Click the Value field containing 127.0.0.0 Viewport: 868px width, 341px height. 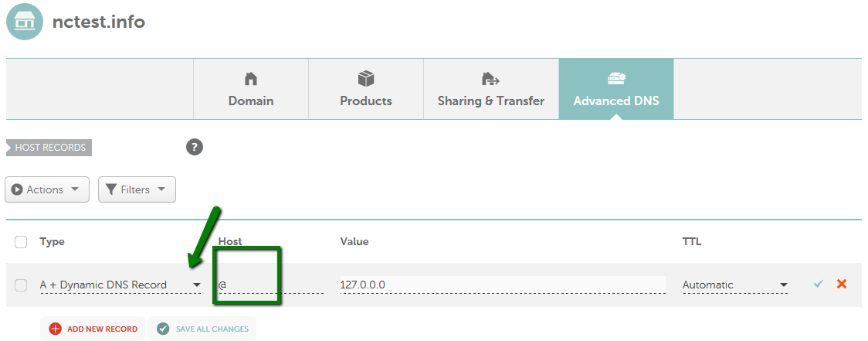pyautogui.click(x=503, y=285)
